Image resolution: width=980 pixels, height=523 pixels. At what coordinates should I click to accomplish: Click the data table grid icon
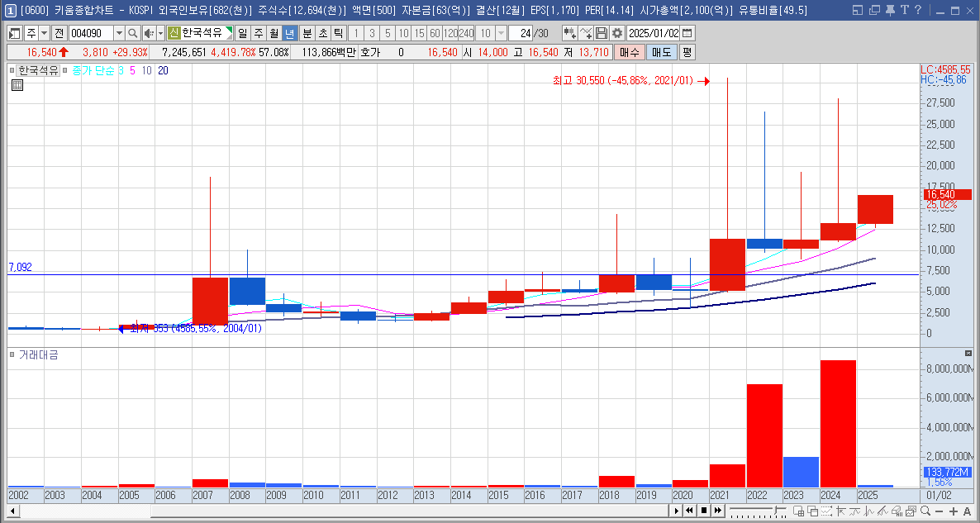point(17,85)
